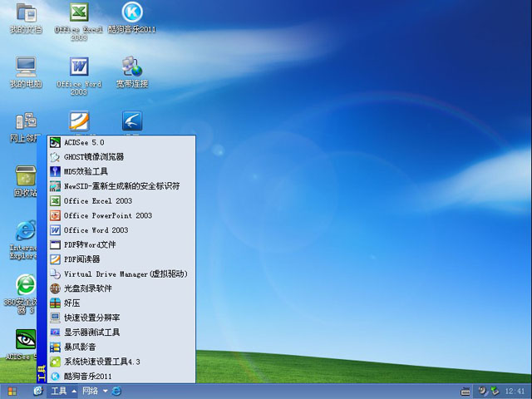Image resolution: width=532 pixels, height=399 pixels.
Task: Choose GHOST镜像浏览器 in the tools menu
Action: pyautogui.click(x=93, y=157)
